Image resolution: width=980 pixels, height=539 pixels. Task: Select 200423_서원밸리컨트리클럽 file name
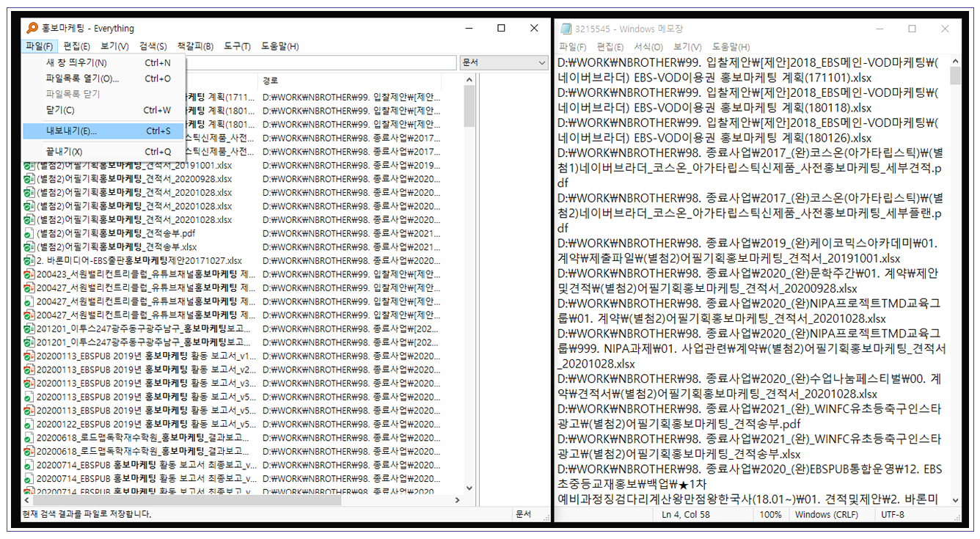coord(146,274)
